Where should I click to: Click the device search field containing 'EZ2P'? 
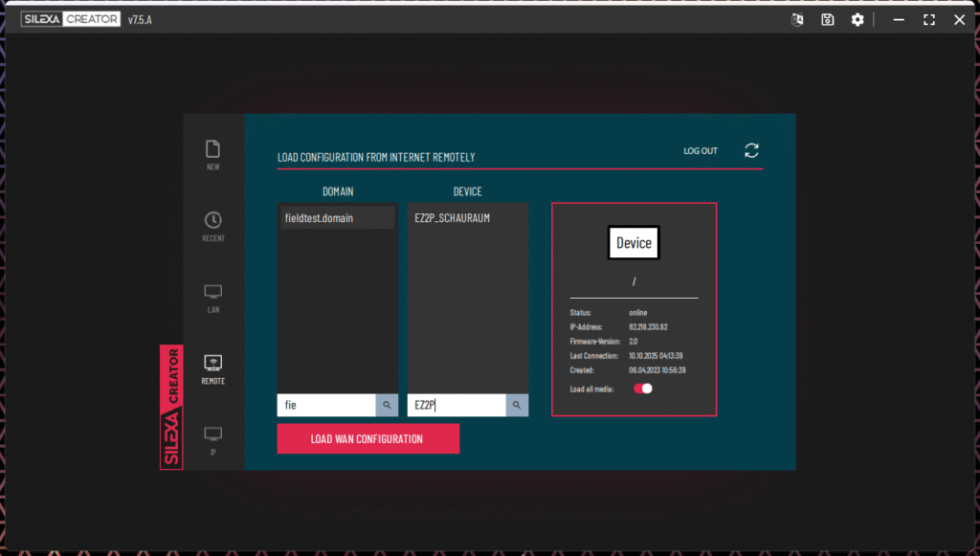tap(456, 405)
